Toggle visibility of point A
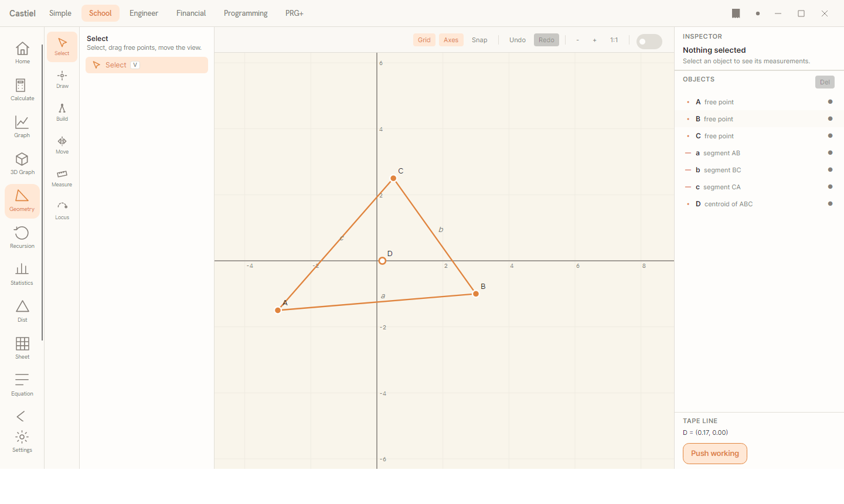 point(830,102)
